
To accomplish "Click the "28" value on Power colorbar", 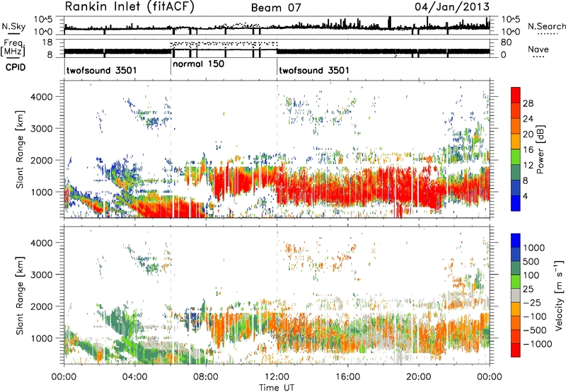I will pos(528,103).
